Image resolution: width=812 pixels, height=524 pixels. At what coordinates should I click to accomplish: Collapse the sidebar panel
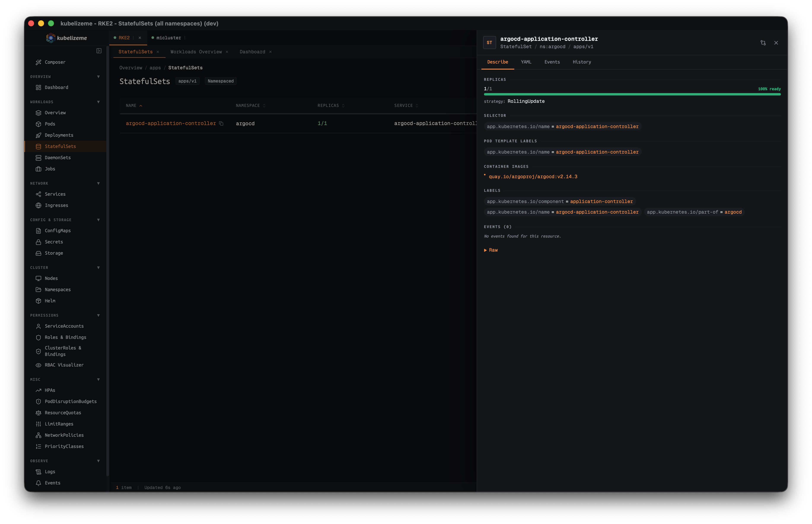point(99,51)
